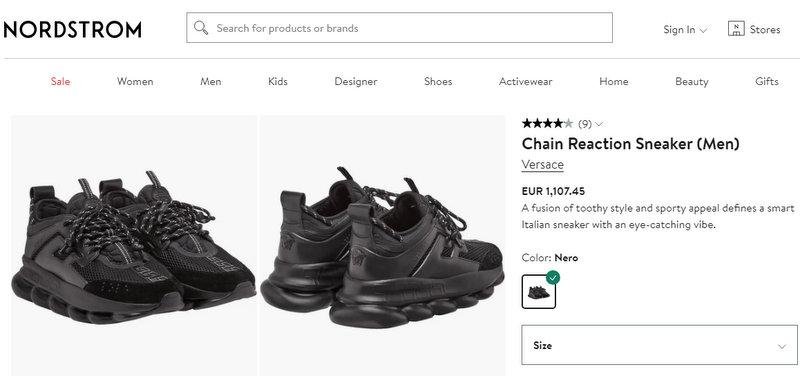Expand the Size dropdown
Image resolution: width=800 pixels, height=376 pixels.
tap(659, 345)
